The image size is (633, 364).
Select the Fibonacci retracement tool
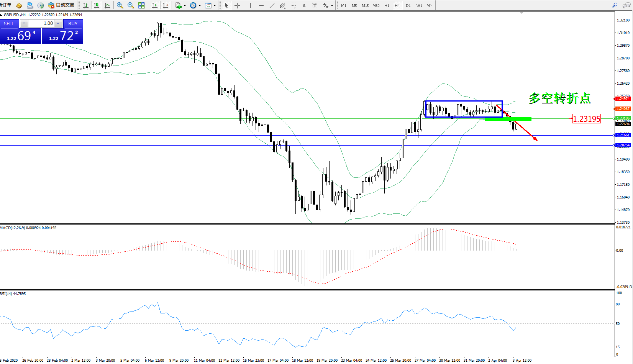point(293,5)
